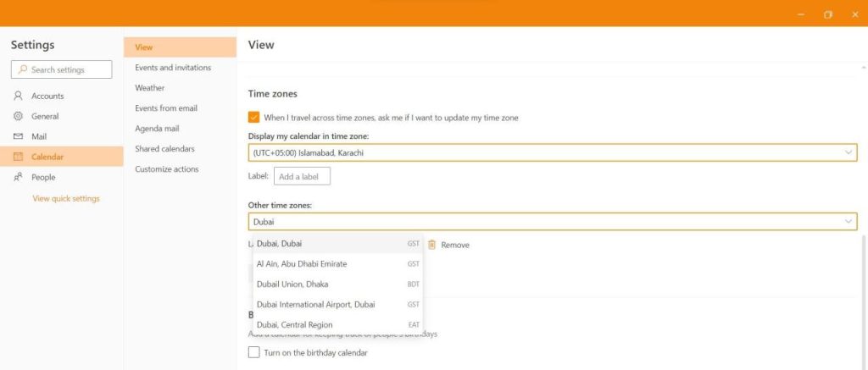This screenshot has width=868, height=370.
Task: Open the People settings icon
Action: (x=18, y=177)
